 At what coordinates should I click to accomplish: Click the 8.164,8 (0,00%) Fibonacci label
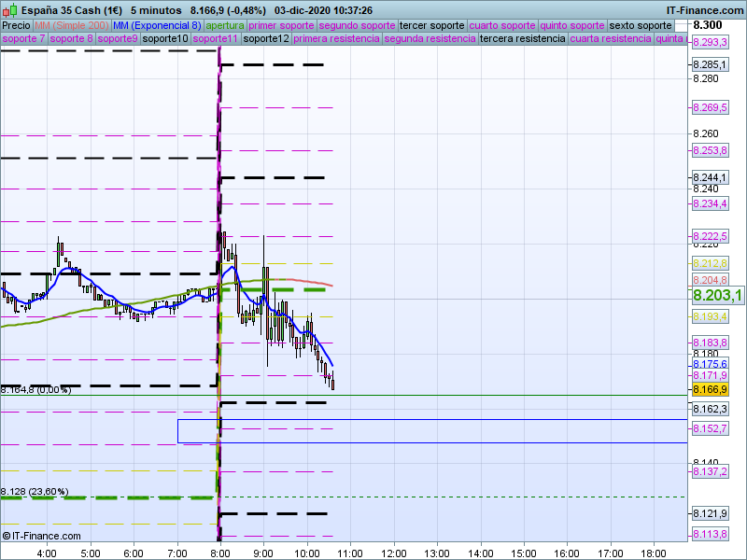click(35, 390)
